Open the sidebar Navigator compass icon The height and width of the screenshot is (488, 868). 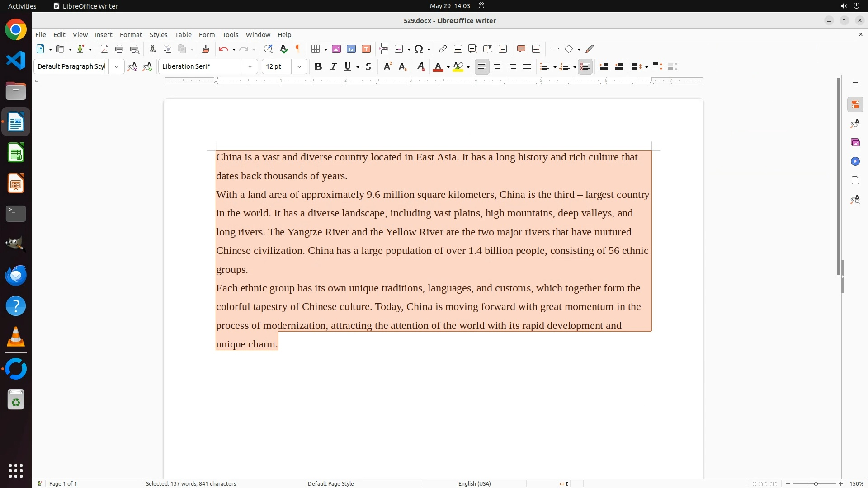tap(855, 162)
